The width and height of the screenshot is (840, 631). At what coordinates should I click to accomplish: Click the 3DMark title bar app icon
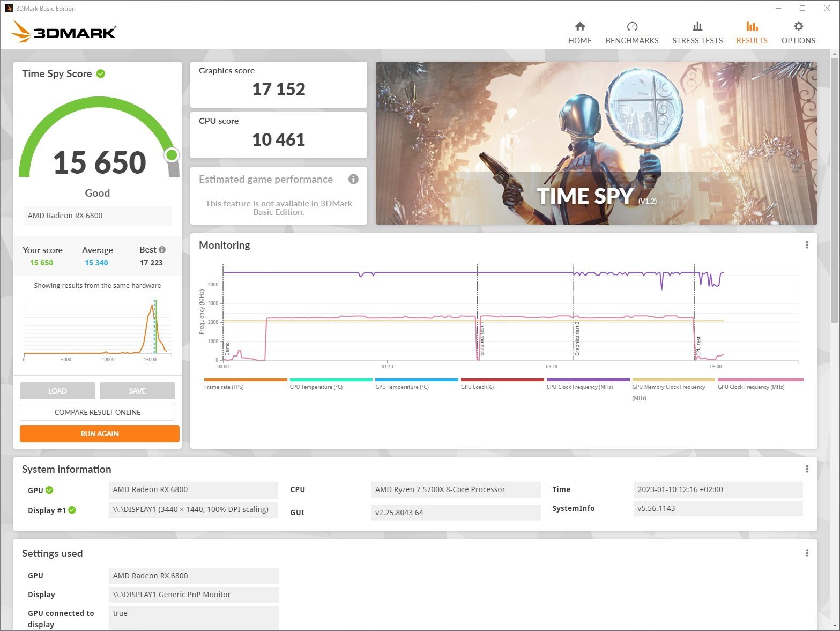[x=9, y=8]
